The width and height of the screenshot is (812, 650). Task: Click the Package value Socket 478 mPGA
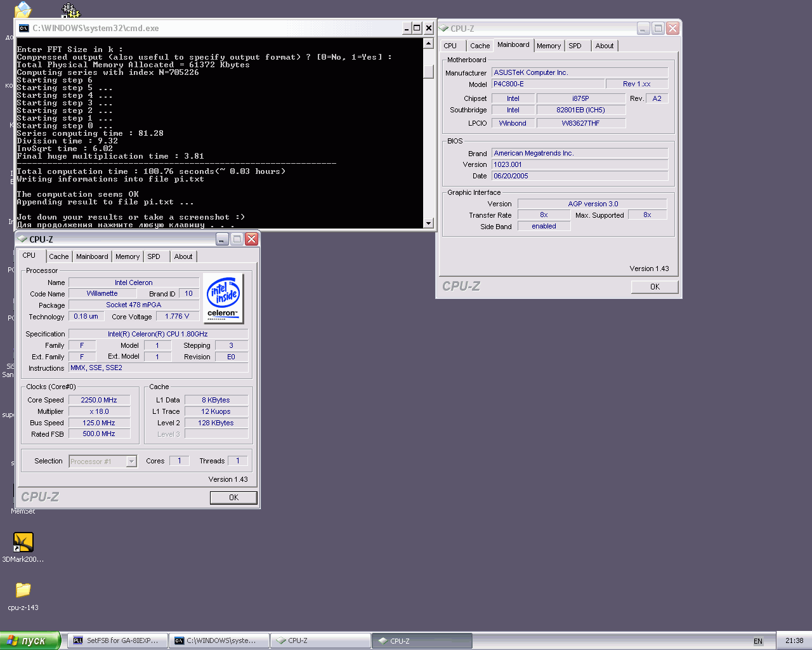134,305
